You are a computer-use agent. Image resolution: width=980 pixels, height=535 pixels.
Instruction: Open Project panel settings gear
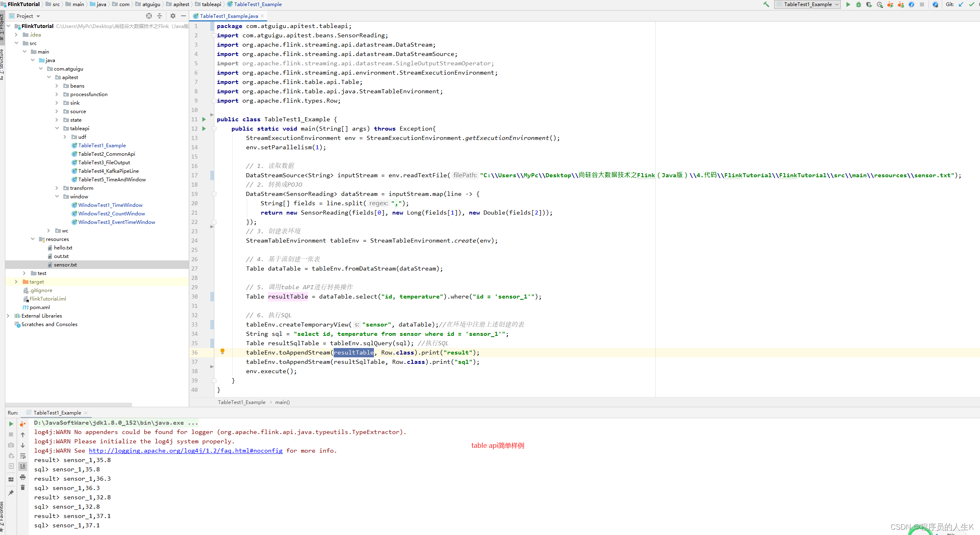[x=173, y=16]
